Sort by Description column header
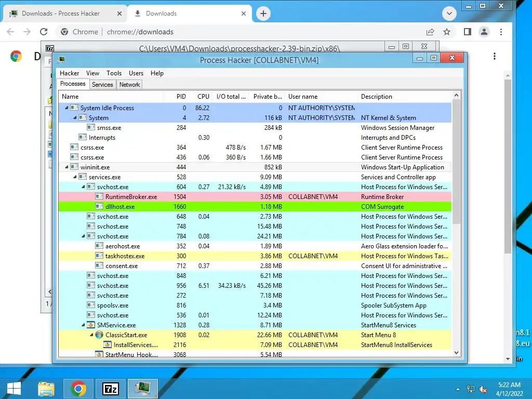The width and height of the screenshot is (532, 399). coord(404,96)
